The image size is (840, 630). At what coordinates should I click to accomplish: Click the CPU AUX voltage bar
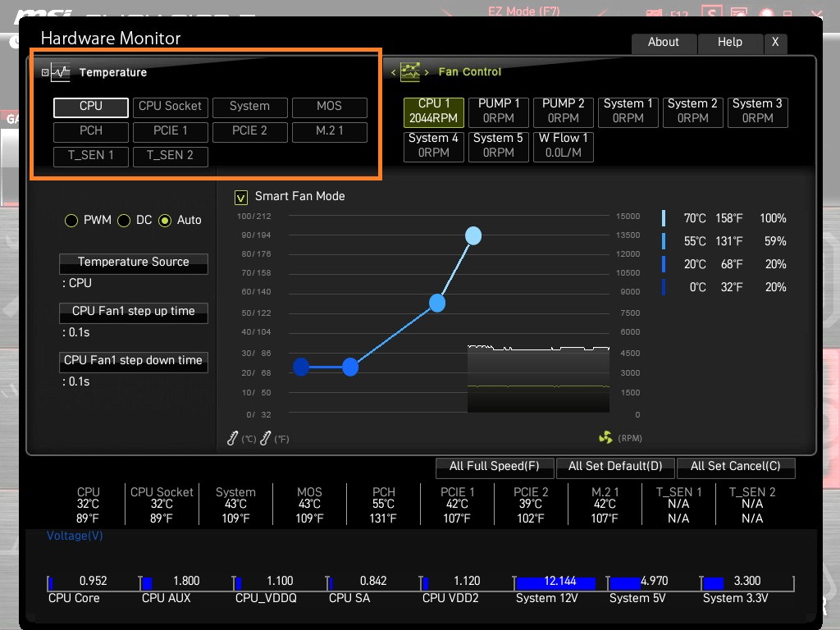coord(147,583)
